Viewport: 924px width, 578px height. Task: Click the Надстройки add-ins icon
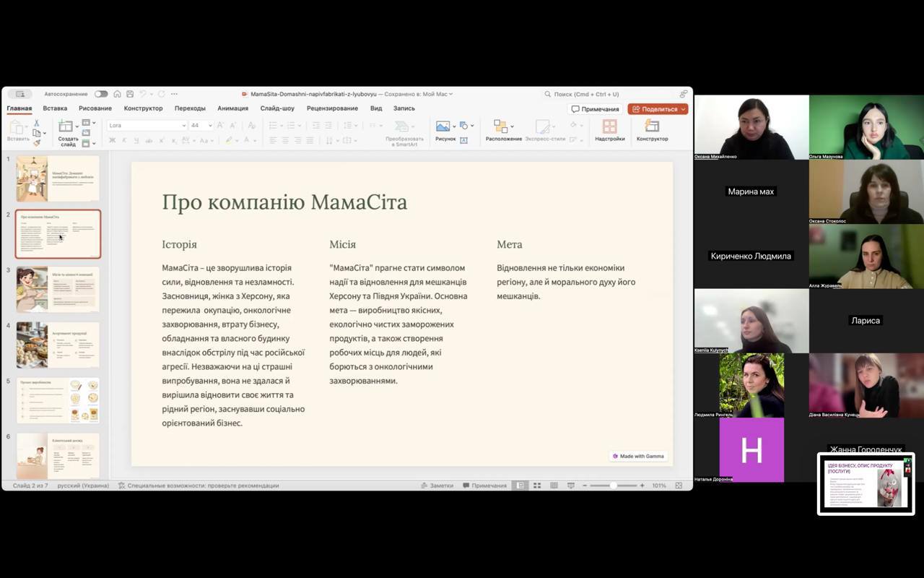[x=609, y=126]
